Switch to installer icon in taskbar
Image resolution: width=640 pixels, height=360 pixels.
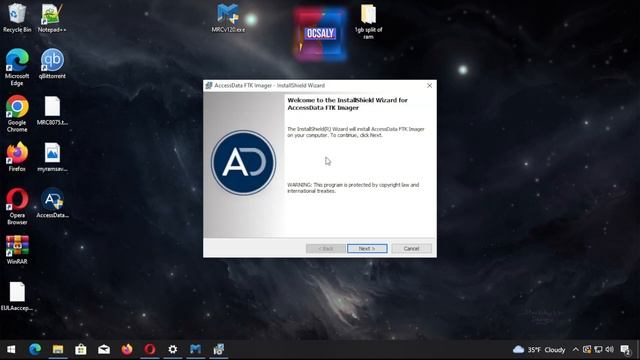tap(219, 349)
